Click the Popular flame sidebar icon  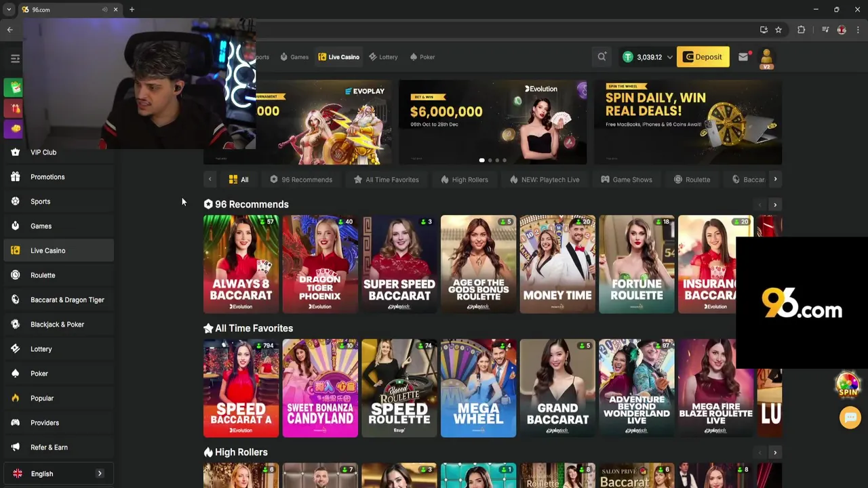15,399
